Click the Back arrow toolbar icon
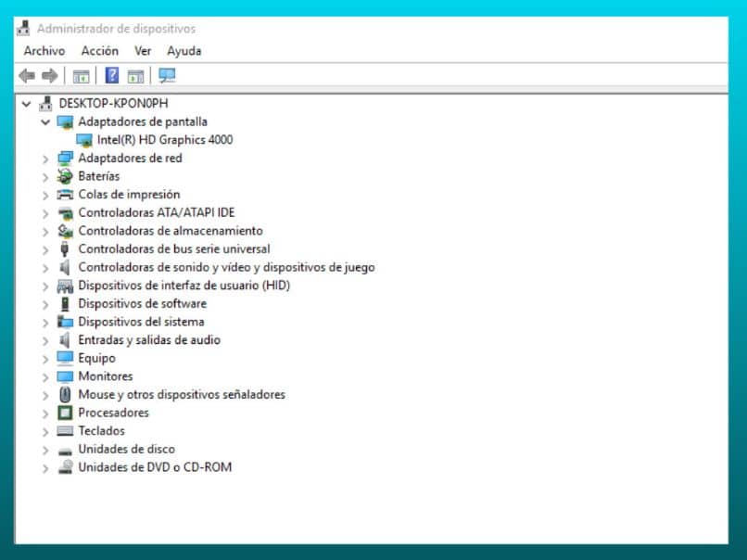The width and height of the screenshot is (747, 560). pyautogui.click(x=27, y=75)
